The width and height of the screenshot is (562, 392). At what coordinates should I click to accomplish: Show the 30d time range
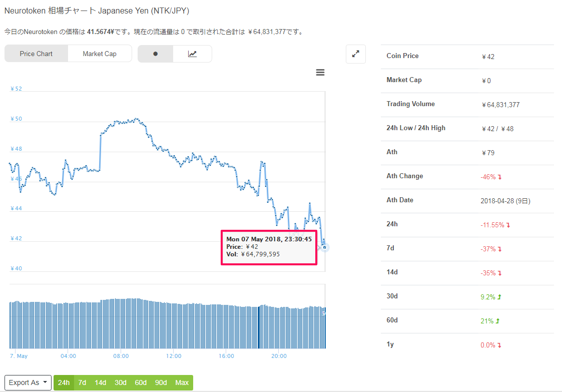point(121,382)
